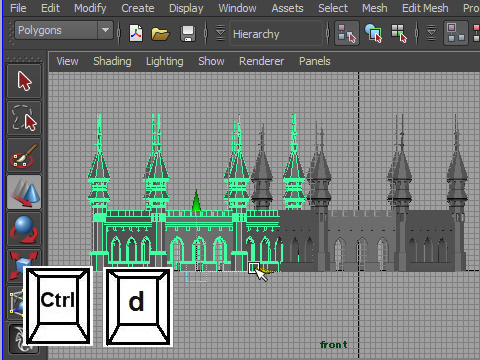
Task: Choose the Paint Selection tool
Action: point(24,155)
